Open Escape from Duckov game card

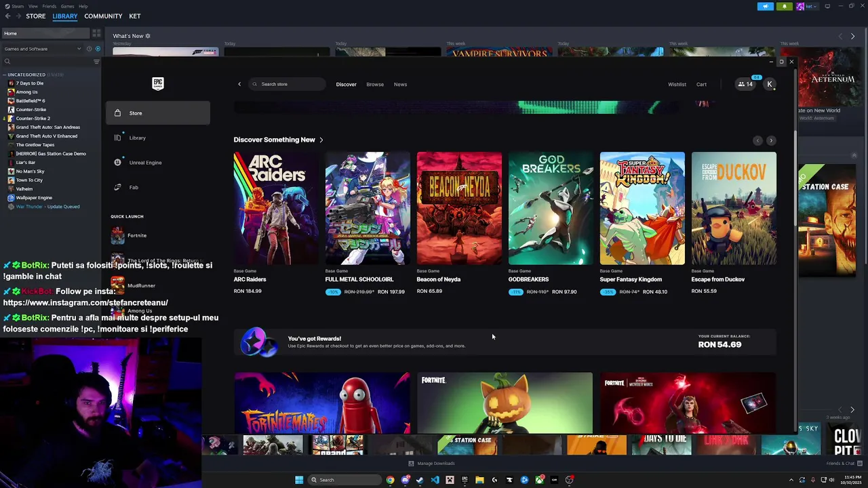pos(734,223)
